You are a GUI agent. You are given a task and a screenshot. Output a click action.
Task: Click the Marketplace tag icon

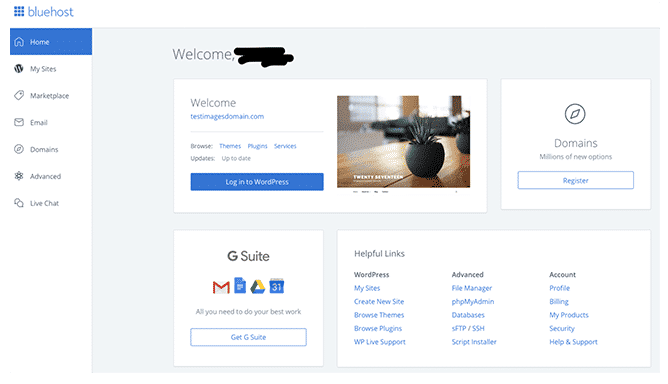click(x=19, y=95)
